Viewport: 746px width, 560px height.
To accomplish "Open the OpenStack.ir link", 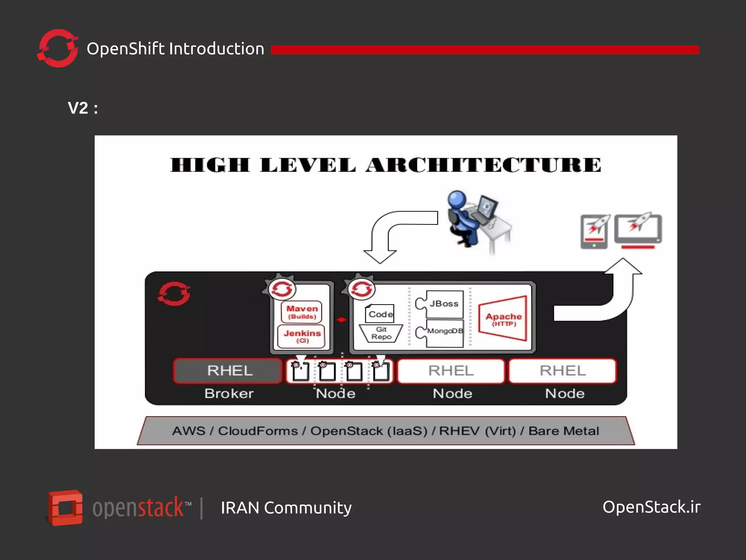I will pos(651,507).
